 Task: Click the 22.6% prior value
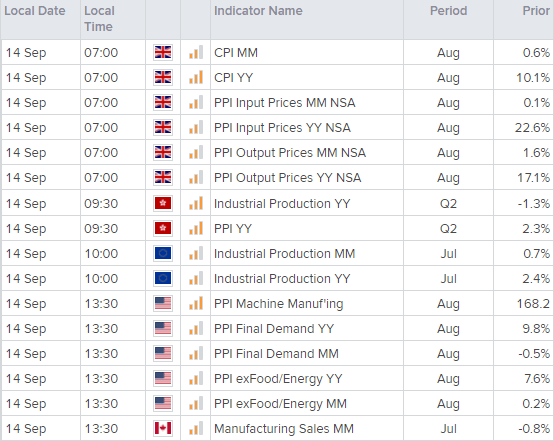(x=532, y=128)
